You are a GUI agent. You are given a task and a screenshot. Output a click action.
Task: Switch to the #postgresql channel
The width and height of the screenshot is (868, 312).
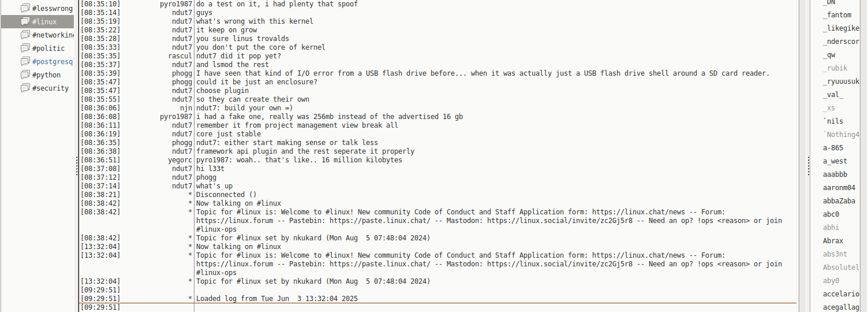coord(52,62)
